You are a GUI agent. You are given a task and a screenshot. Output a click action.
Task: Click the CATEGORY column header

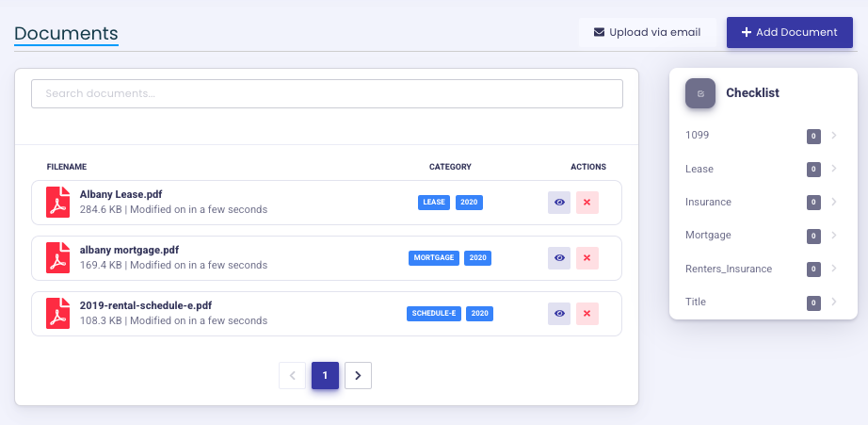coord(450,167)
